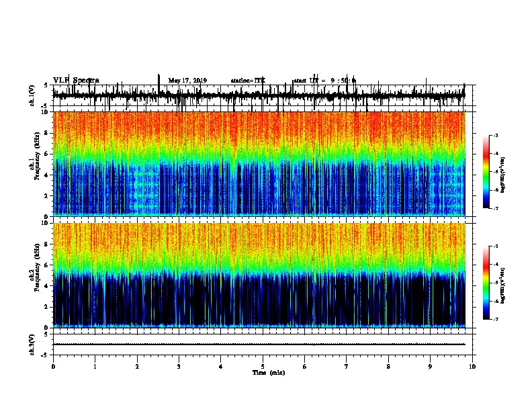Click the "6" kHz tick of ch.2 spectrogram
Viewport: 532px width, 411px height.
pos(47,265)
